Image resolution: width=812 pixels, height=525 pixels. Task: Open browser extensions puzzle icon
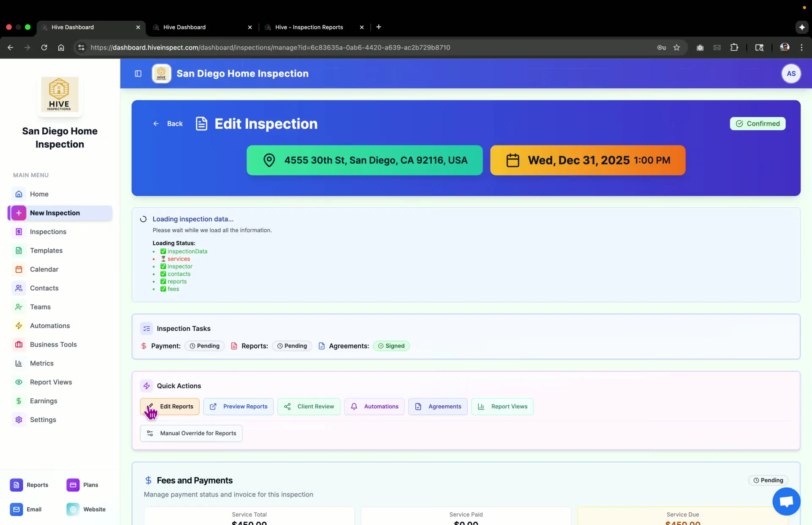tap(734, 47)
